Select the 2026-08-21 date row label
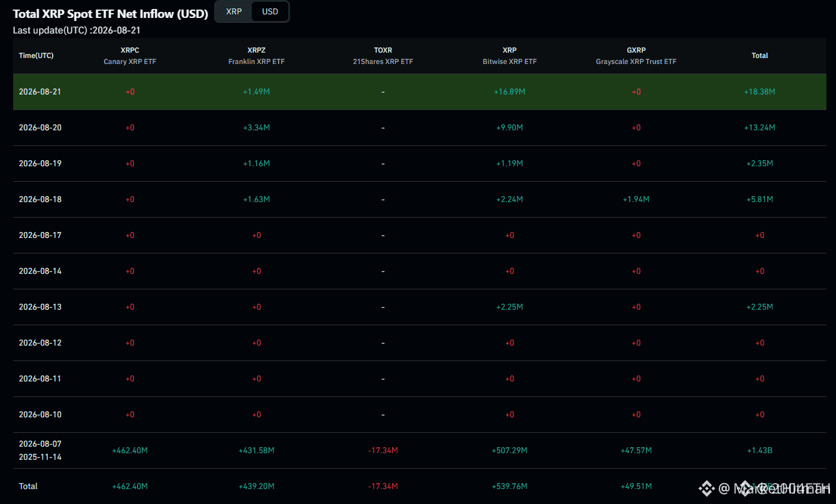 click(40, 91)
